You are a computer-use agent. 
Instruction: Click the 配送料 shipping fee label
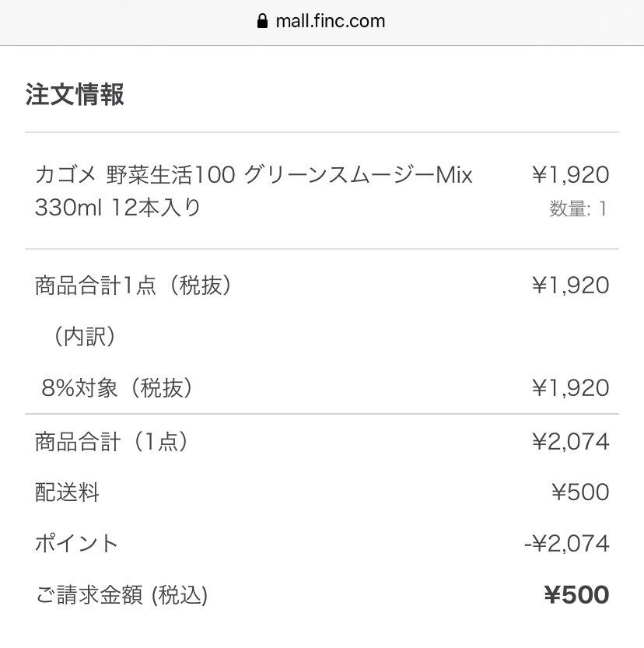(x=68, y=492)
